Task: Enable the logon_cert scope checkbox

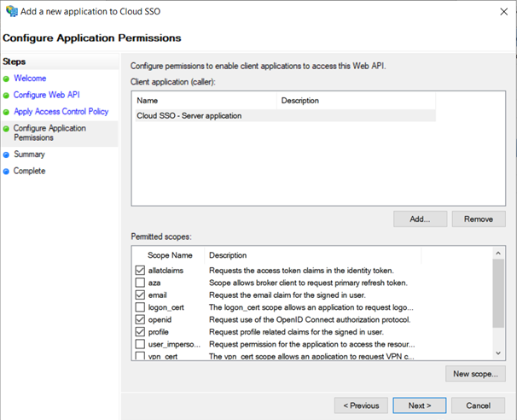Action: 141,306
